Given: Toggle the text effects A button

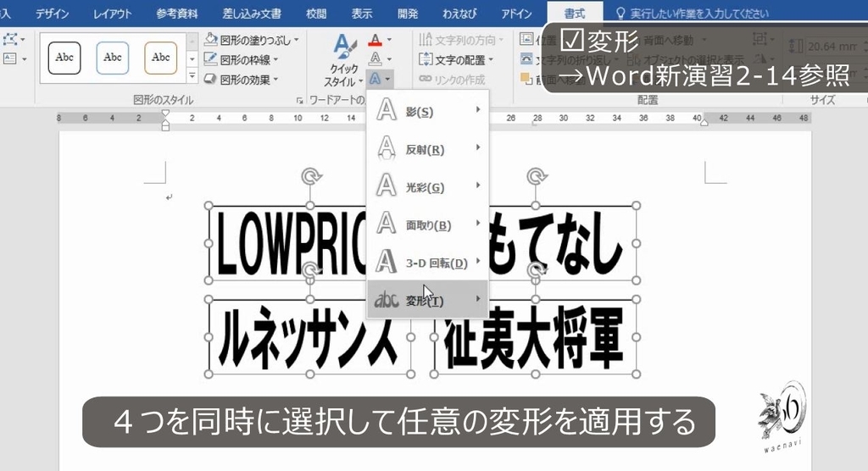Looking at the screenshot, I should point(380,79).
